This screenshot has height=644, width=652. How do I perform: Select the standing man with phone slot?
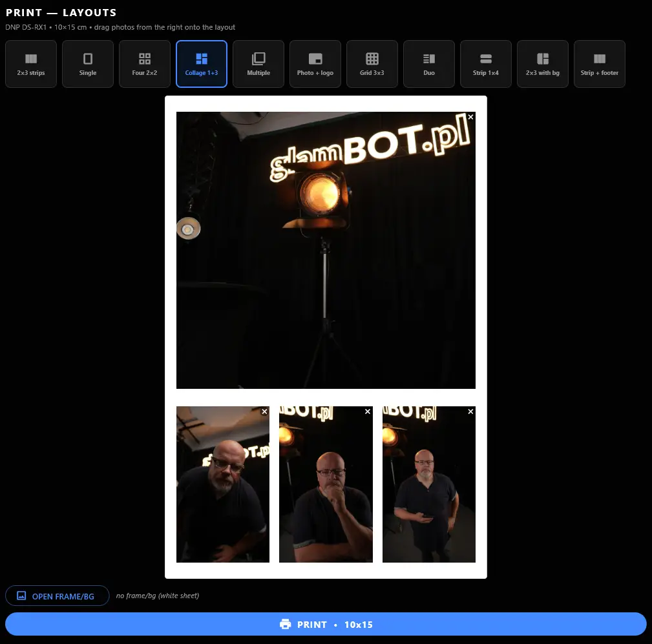[x=429, y=484]
